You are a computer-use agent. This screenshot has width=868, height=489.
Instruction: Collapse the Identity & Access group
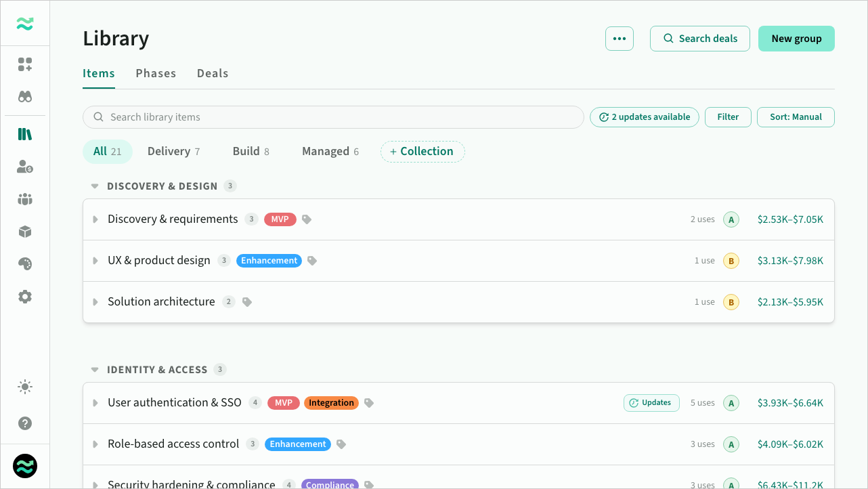click(x=95, y=370)
